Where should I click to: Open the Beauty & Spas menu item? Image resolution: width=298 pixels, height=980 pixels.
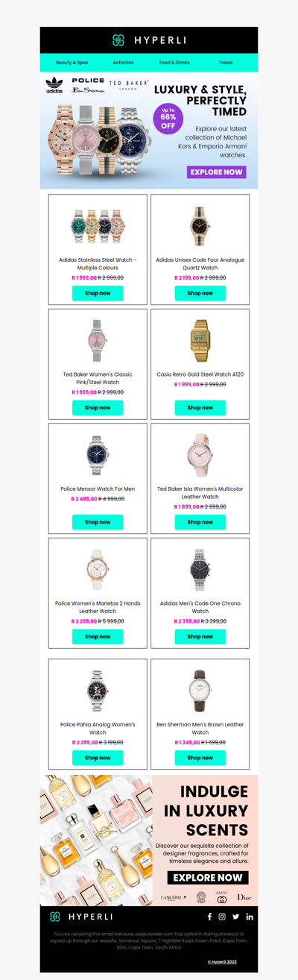point(72,63)
